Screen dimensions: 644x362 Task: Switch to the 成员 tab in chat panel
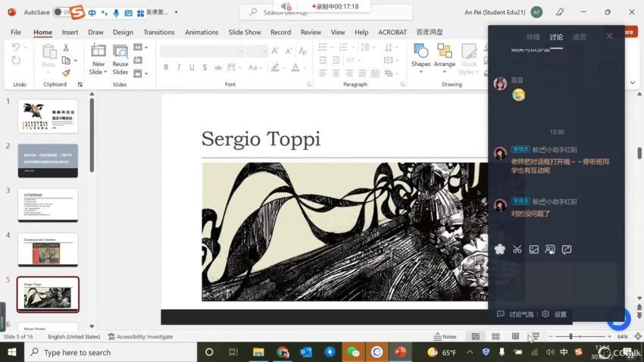(580, 37)
